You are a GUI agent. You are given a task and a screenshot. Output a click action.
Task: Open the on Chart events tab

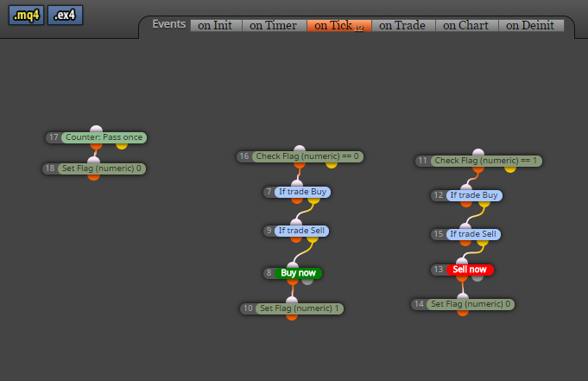click(x=466, y=26)
